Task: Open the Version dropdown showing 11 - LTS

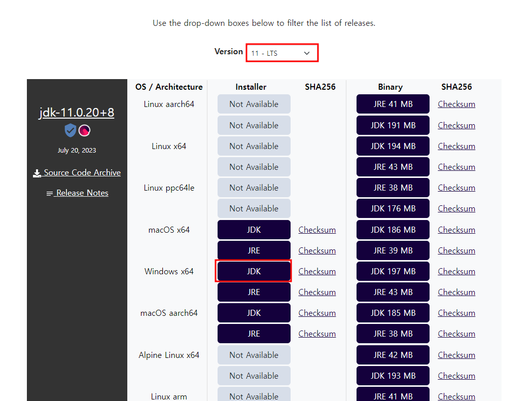Action: 282,53
